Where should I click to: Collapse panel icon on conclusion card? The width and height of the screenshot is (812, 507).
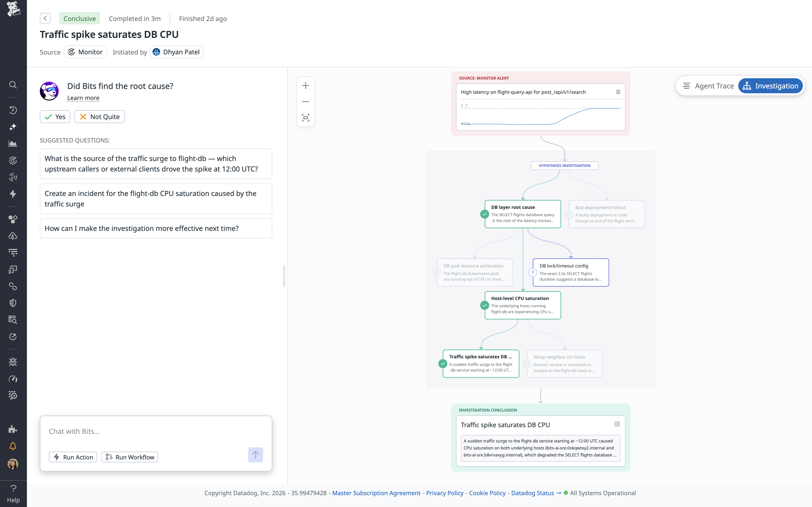click(x=617, y=424)
